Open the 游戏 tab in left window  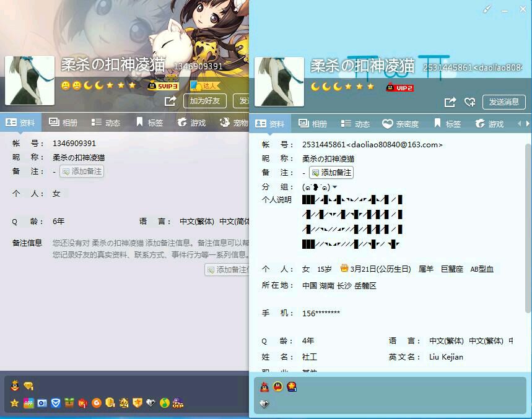[191, 123]
